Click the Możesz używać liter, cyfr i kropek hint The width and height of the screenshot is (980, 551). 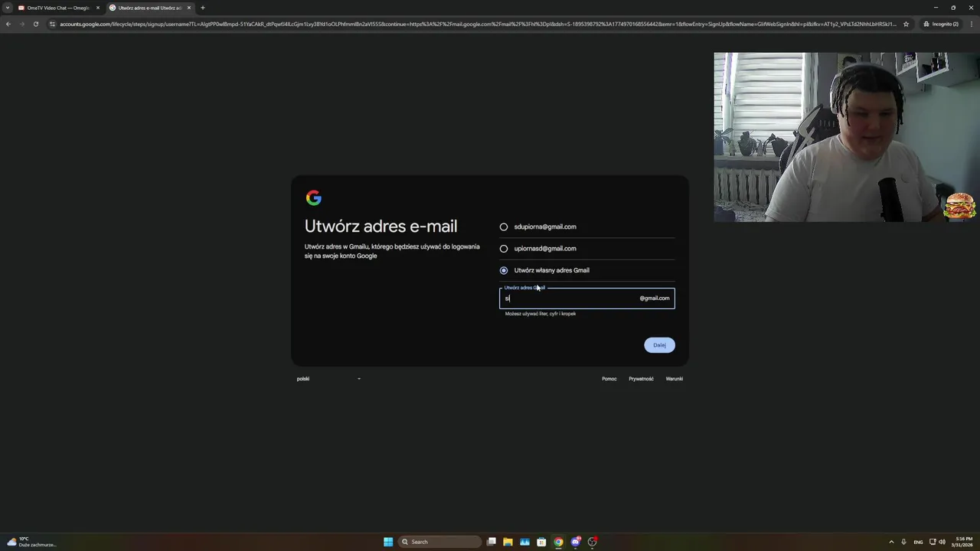[541, 314]
